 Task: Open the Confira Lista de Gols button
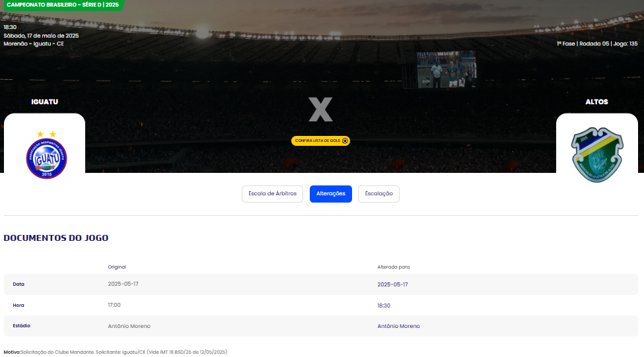click(320, 141)
